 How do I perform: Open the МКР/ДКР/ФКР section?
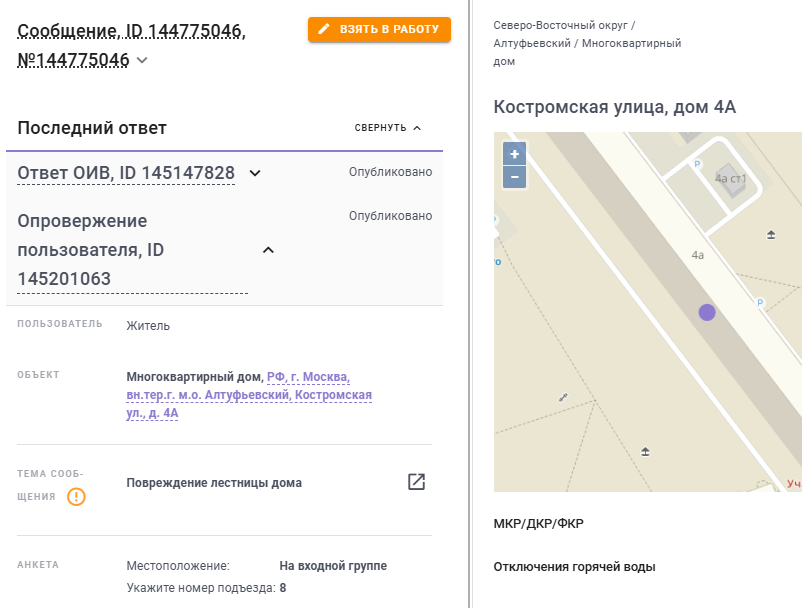tap(539, 524)
